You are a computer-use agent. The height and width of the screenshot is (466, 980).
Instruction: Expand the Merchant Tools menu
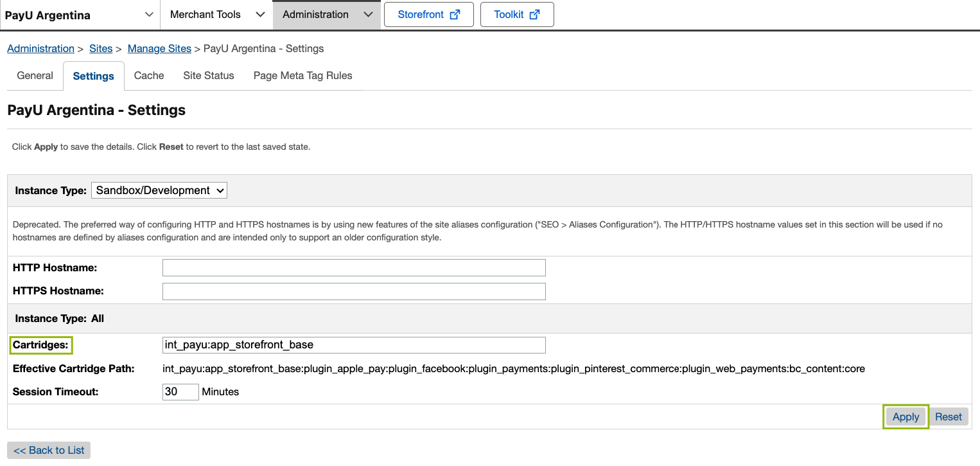(217, 15)
